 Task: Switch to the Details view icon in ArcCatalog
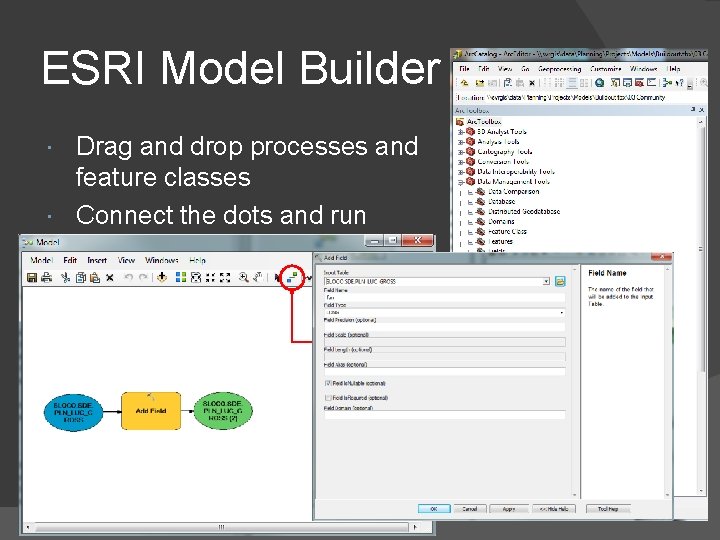[572, 83]
